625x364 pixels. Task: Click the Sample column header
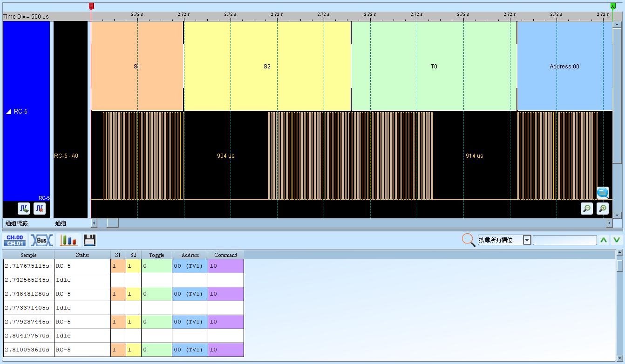click(x=28, y=255)
